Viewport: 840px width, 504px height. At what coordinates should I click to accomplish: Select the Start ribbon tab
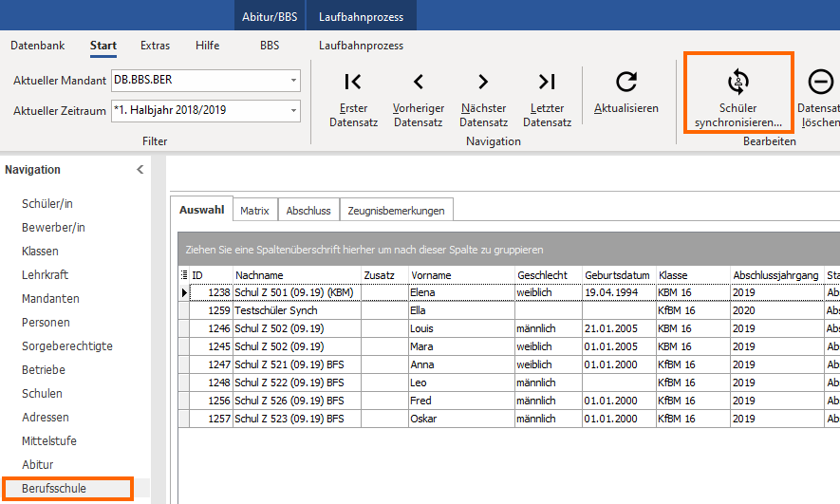pos(103,46)
